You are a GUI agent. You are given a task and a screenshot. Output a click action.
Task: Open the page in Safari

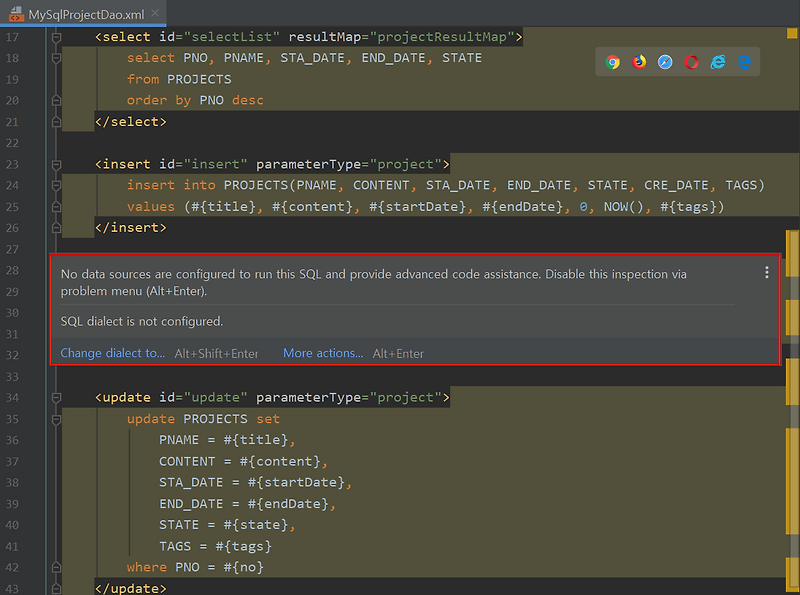(x=665, y=61)
